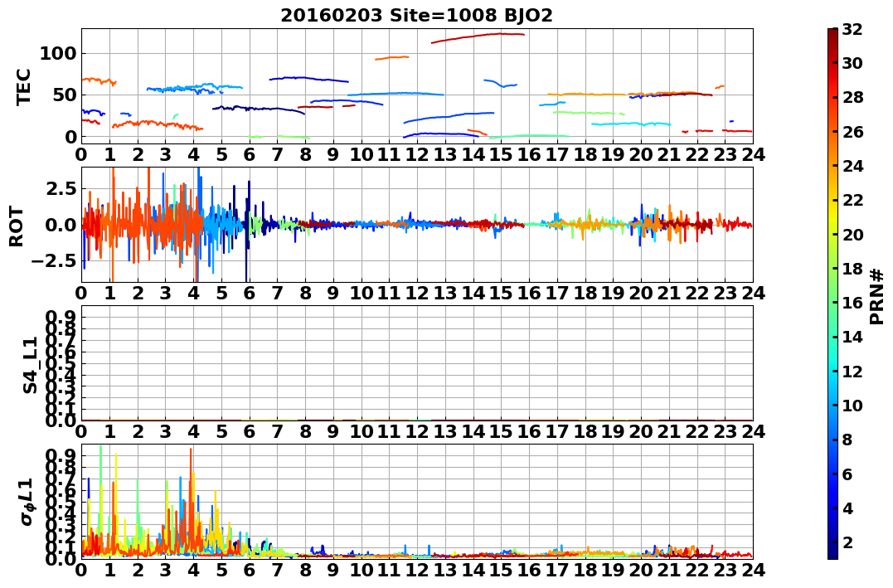Click the orange TEC trace between hours 17 and 19
Screen dimensions: 893x588
point(586,94)
